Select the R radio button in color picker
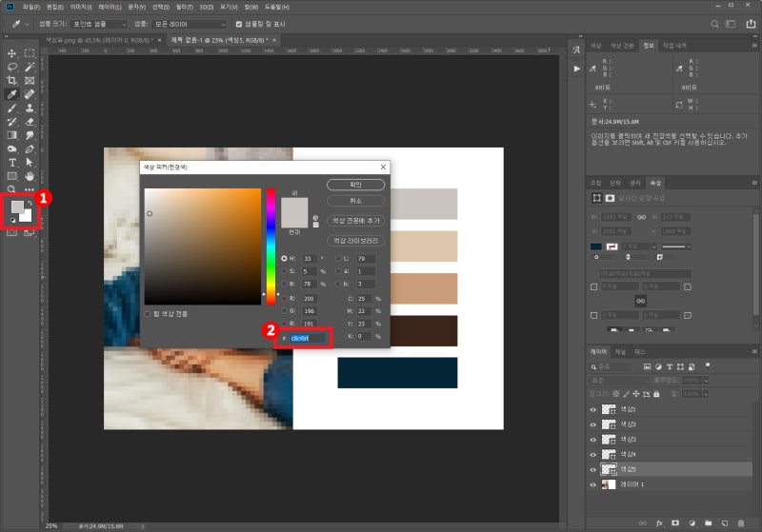This screenshot has width=762, height=532. pos(284,299)
